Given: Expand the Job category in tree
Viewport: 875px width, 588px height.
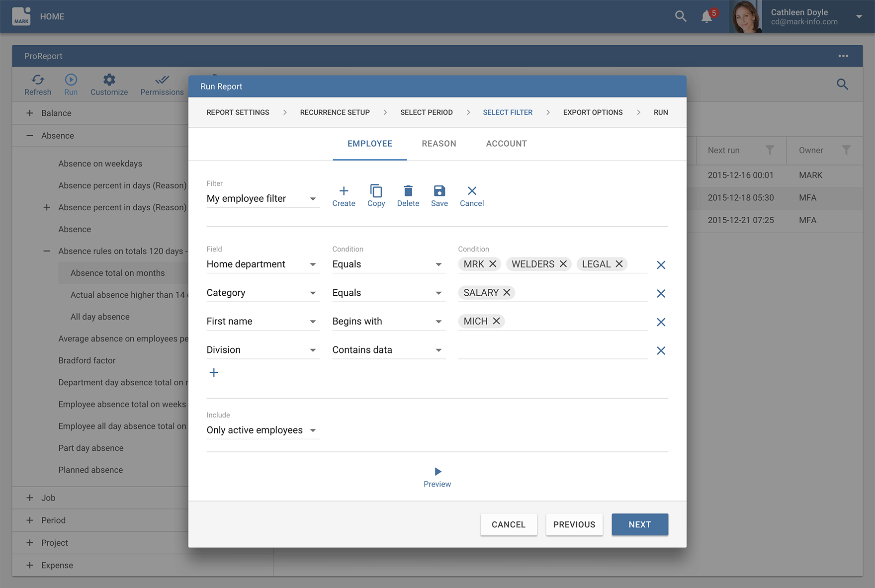Looking at the screenshot, I should pyautogui.click(x=30, y=498).
